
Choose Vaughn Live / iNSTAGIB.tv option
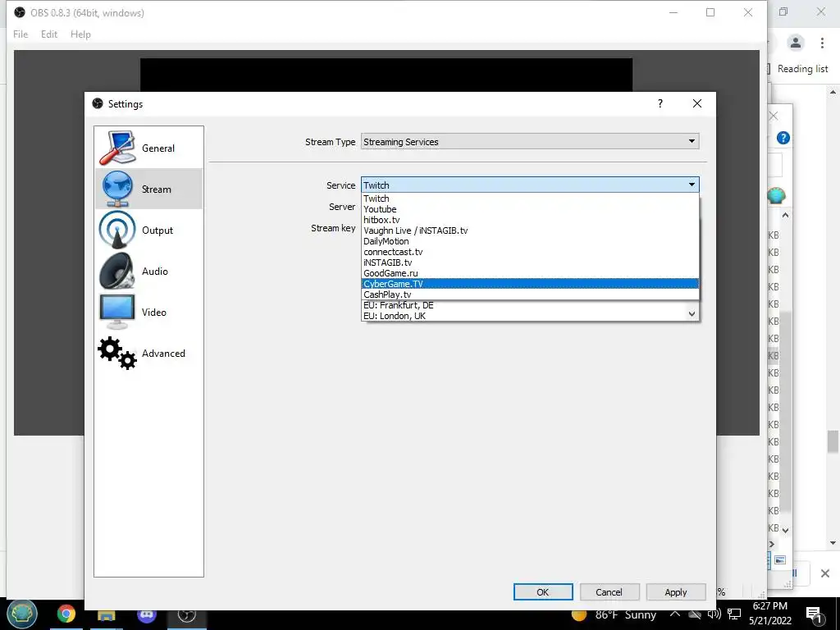tap(530, 231)
